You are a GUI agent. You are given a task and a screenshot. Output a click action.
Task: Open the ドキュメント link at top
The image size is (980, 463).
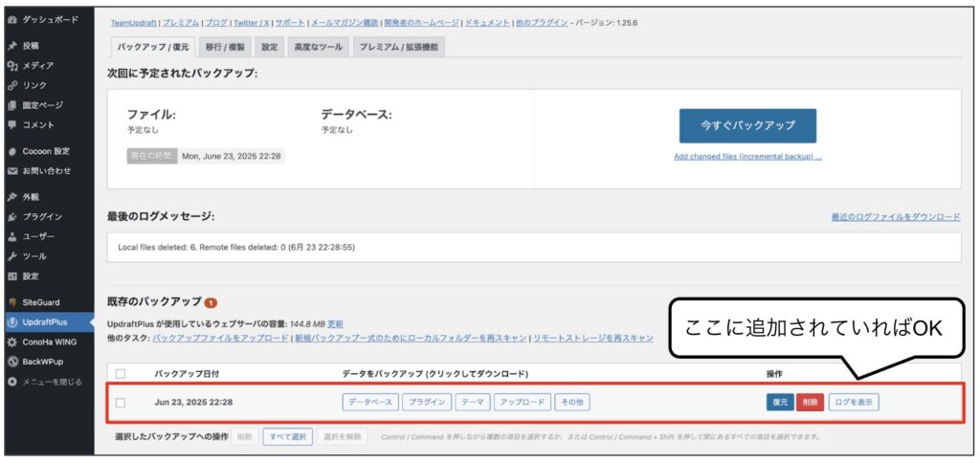487,23
